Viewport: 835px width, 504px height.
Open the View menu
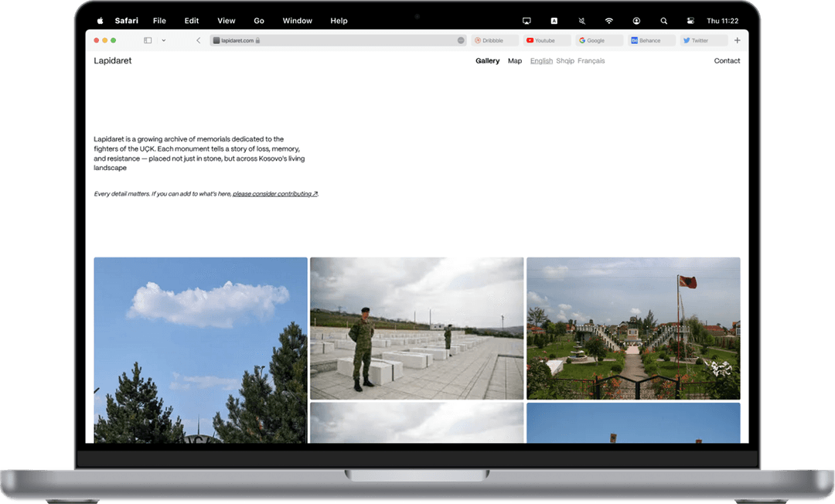click(x=226, y=21)
